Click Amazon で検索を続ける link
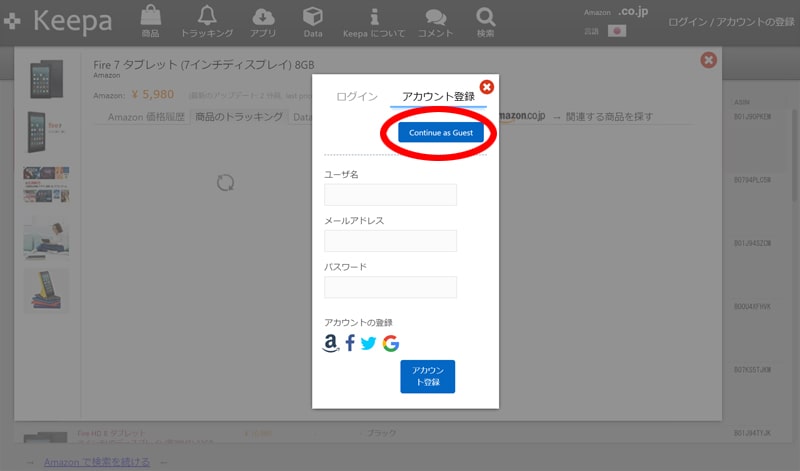800x471 pixels. point(97,462)
